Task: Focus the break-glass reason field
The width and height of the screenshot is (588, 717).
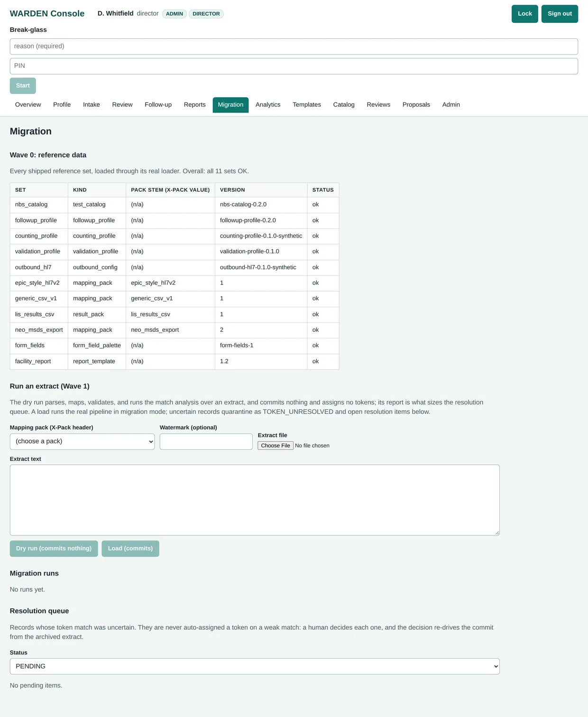Action: tap(294, 47)
